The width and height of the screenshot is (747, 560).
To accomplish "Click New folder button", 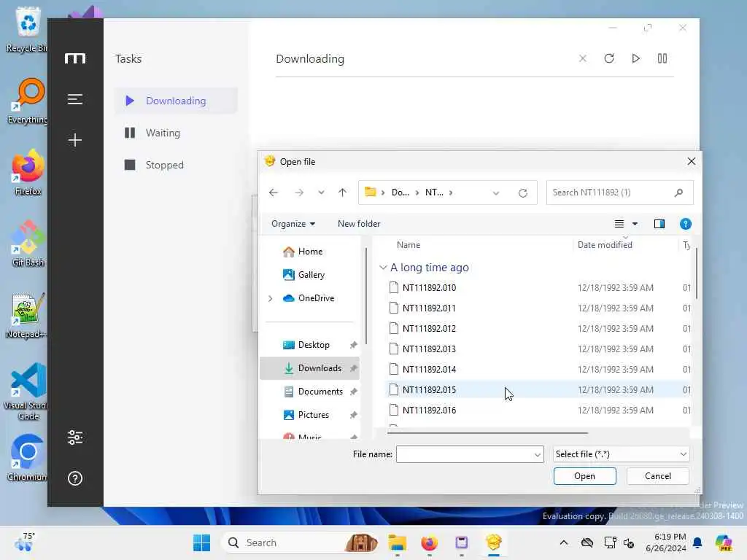I will coord(359,224).
